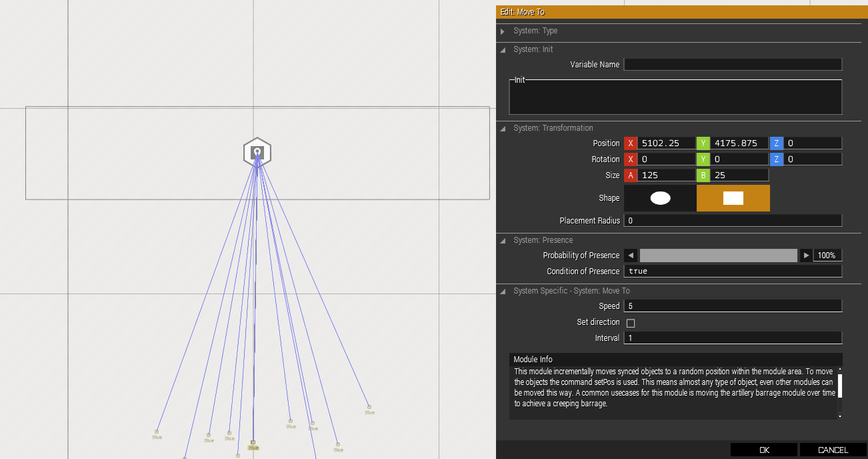Click the Placement Radius field
868x459 pixels.
pyautogui.click(x=733, y=221)
